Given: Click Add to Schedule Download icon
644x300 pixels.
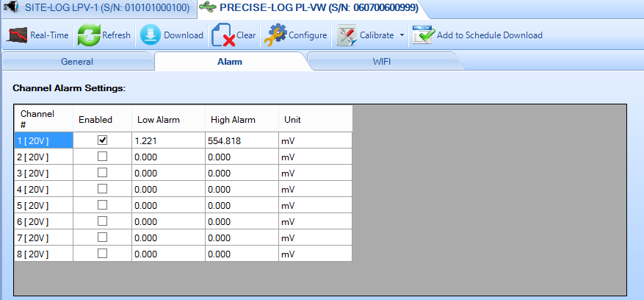Looking at the screenshot, I should 424,35.
